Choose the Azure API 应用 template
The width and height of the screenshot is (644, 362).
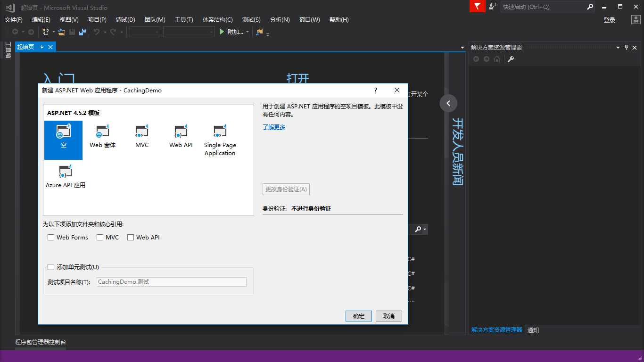(x=66, y=177)
